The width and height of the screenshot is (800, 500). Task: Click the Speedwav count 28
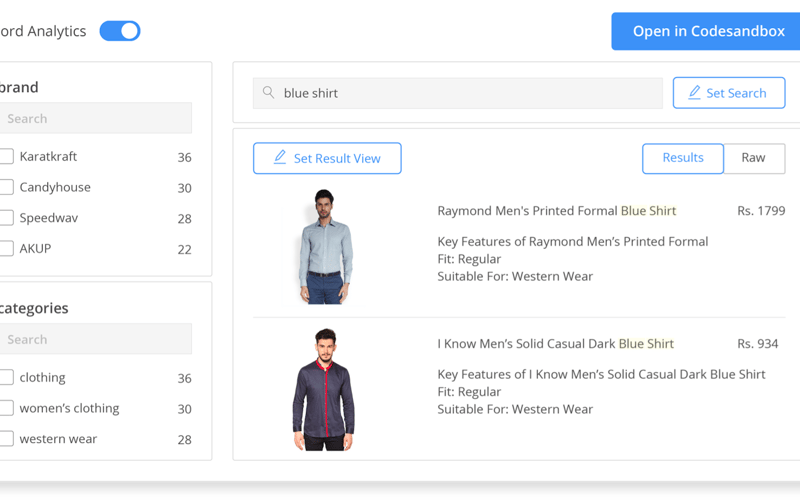[184, 218]
